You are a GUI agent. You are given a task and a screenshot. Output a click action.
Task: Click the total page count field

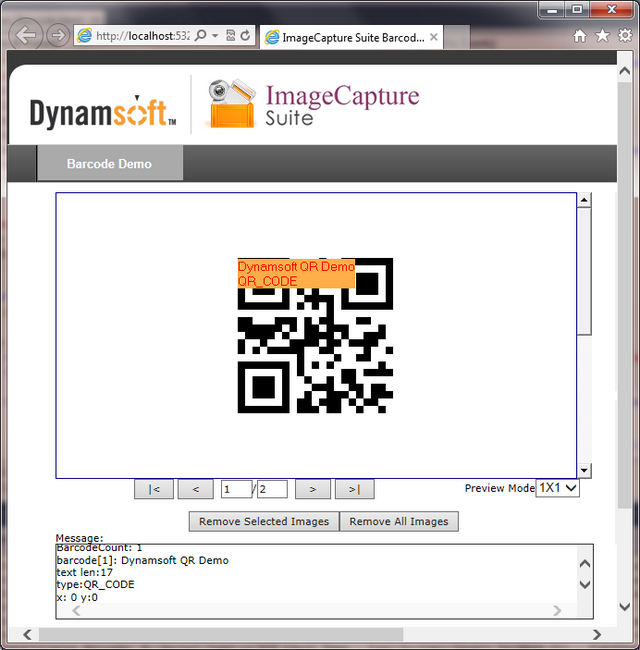tap(272, 489)
